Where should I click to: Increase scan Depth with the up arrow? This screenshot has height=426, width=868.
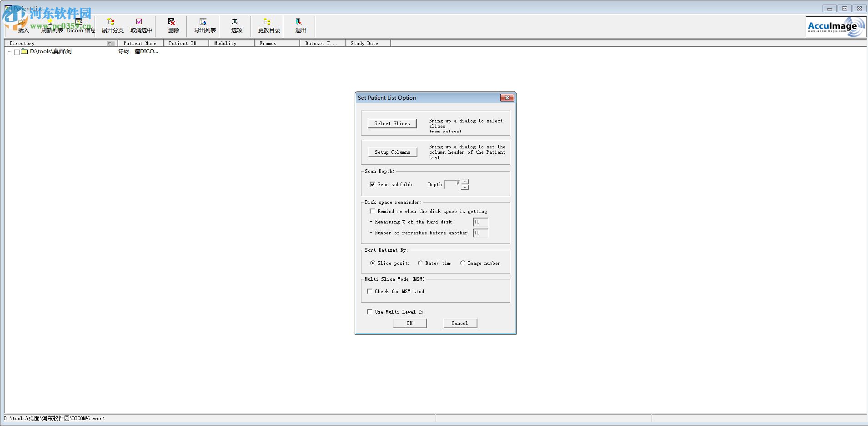pos(464,182)
